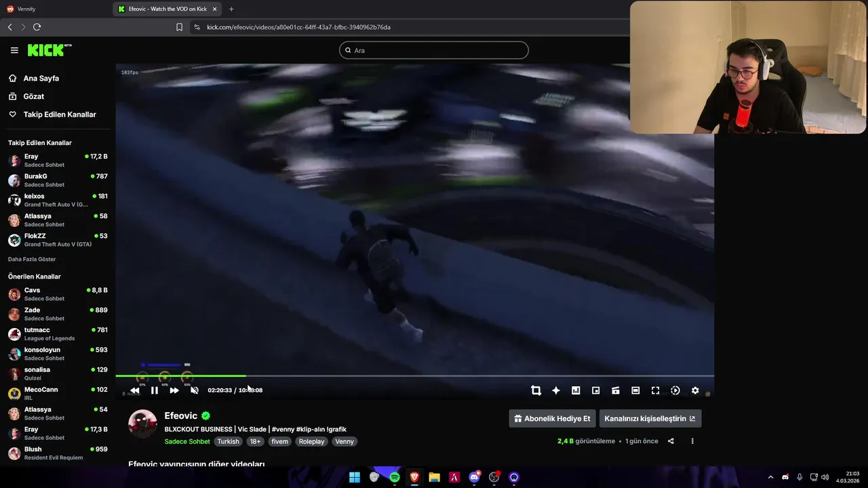Click Kanalınızı kişiselleştirin button

pyautogui.click(x=650, y=418)
